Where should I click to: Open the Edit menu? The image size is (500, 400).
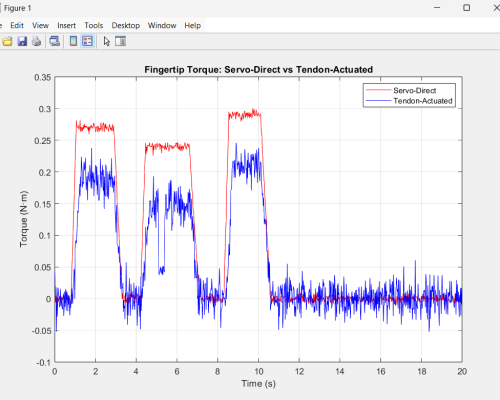point(17,25)
